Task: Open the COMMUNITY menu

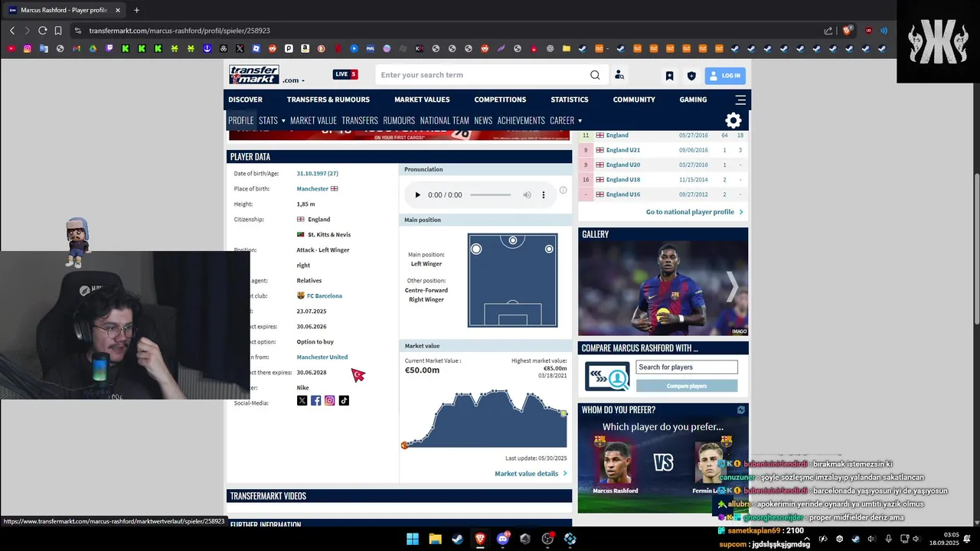Action: click(634, 99)
